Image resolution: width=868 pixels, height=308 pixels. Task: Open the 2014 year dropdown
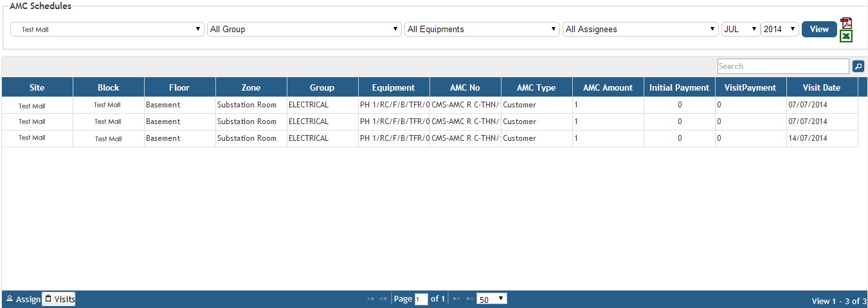780,29
